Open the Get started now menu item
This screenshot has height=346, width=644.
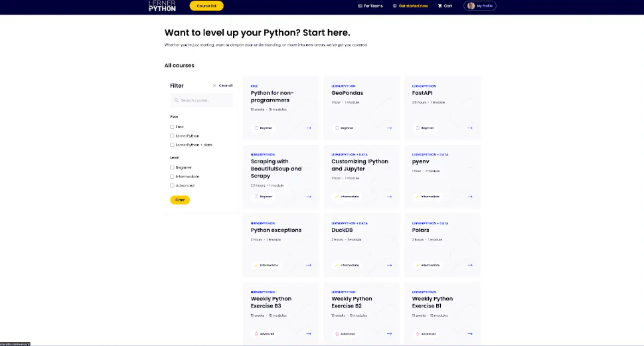pyautogui.click(x=413, y=6)
